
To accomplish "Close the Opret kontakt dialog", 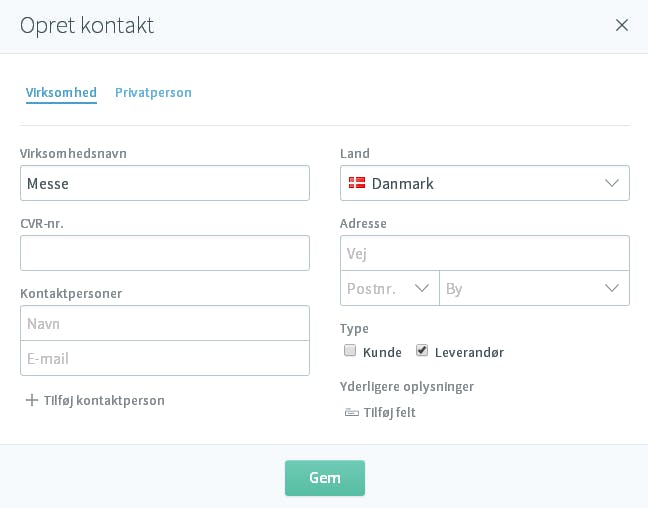I will coord(622,25).
